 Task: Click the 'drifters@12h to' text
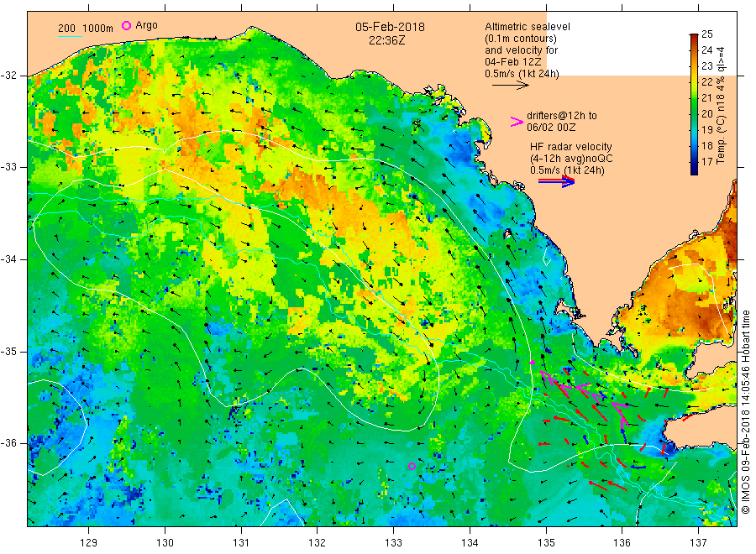coord(562,116)
